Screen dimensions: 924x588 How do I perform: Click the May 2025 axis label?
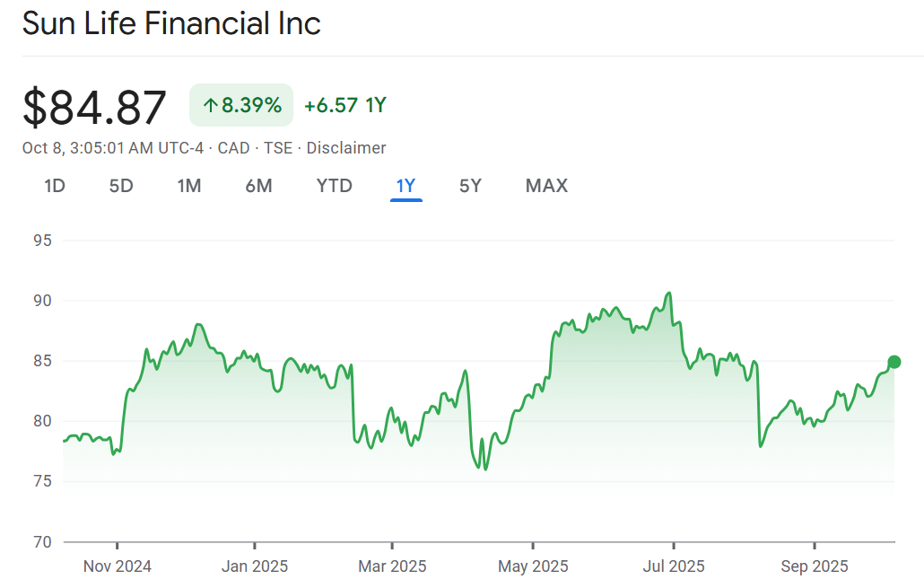tap(532, 566)
